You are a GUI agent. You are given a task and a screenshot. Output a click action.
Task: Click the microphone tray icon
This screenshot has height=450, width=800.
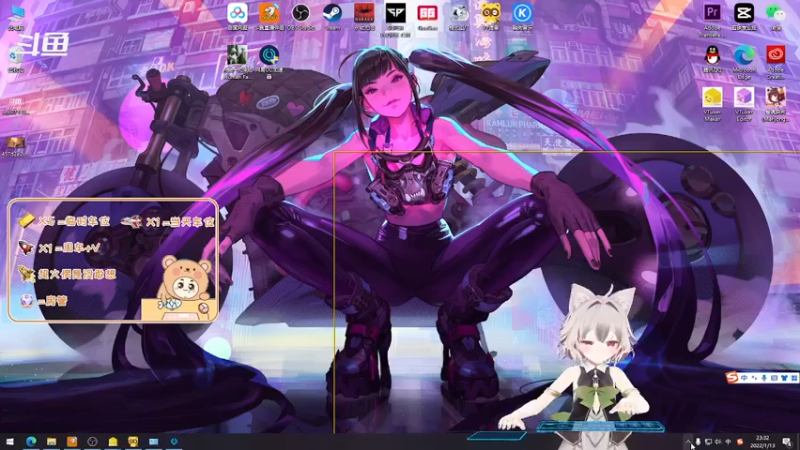pyautogui.click(x=698, y=442)
